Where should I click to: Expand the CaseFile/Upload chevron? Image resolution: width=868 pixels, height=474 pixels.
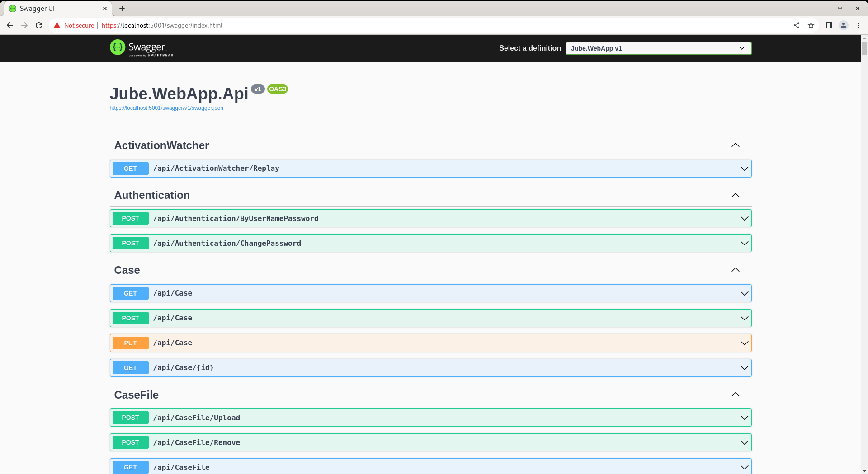click(x=744, y=418)
